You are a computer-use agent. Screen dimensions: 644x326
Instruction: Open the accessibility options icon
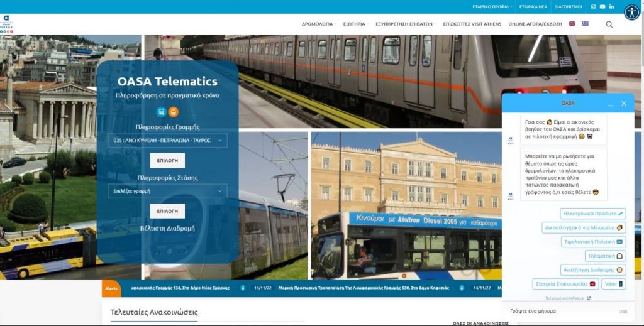click(631, 13)
